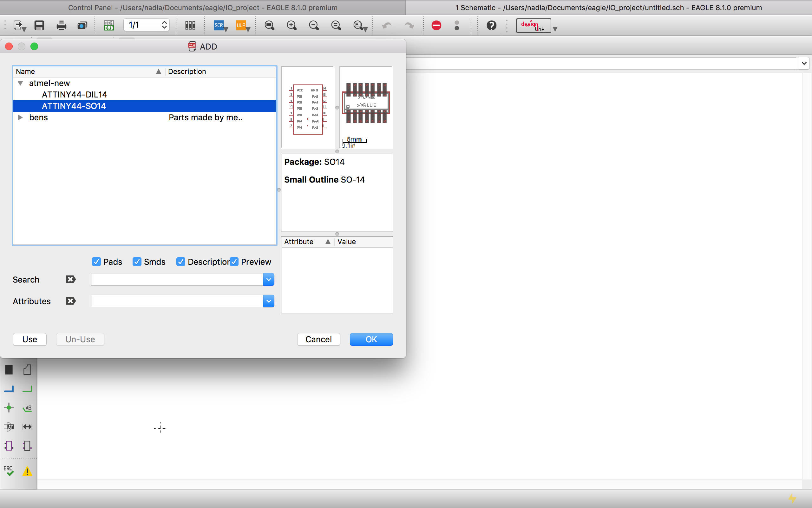
Task: Open the Attributes dropdown arrow
Action: [269, 301]
